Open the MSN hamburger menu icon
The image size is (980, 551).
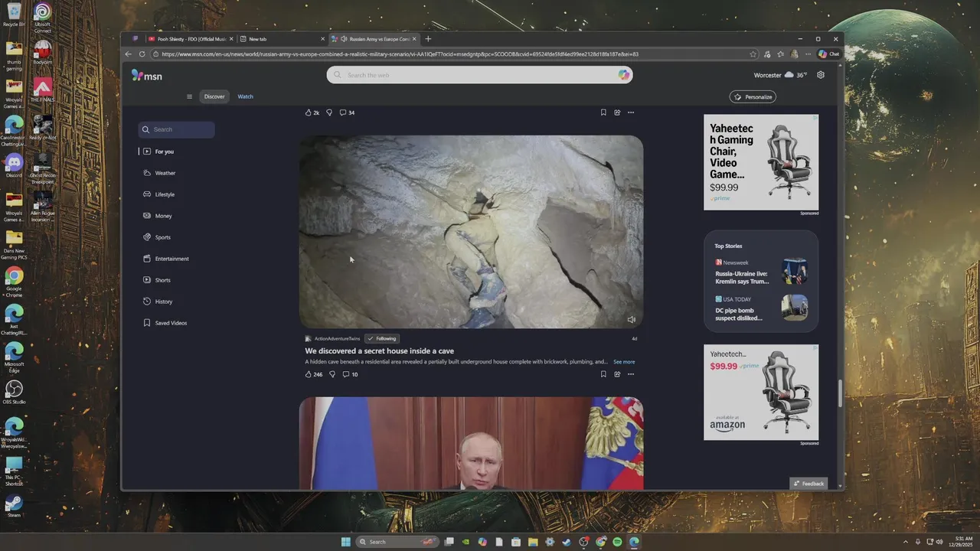pyautogui.click(x=189, y=96)
